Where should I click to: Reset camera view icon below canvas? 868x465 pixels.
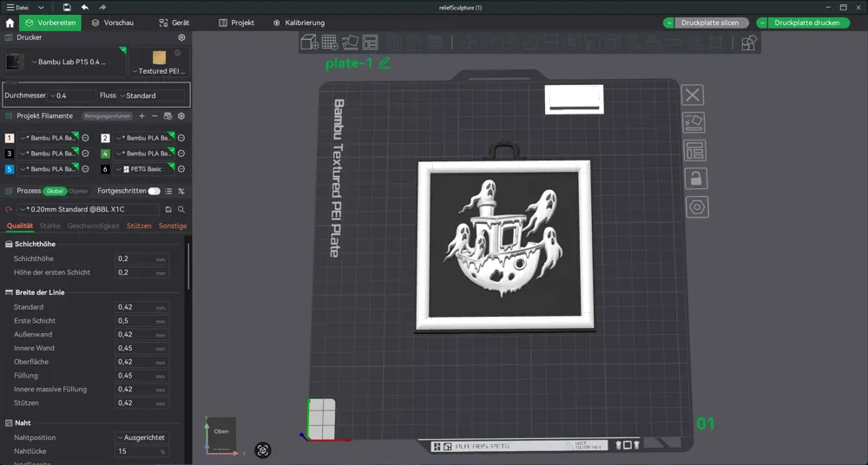coord(263,450)
